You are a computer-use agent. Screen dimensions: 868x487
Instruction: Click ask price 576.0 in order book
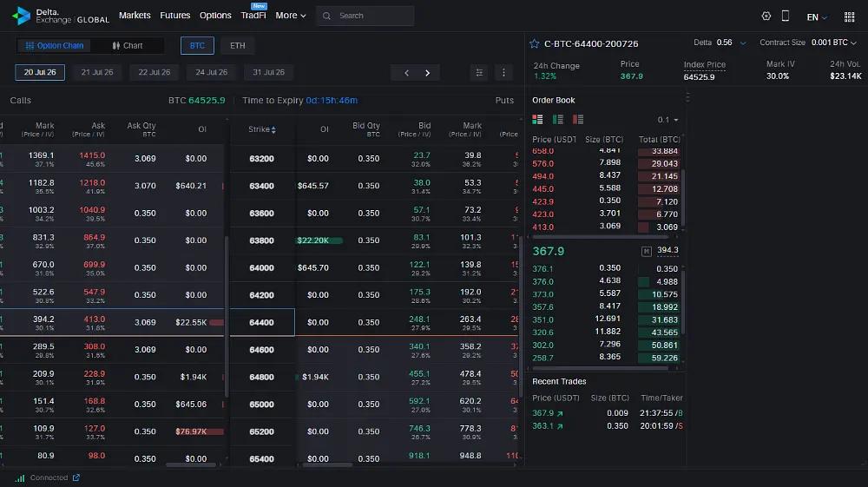pos(543,164)
